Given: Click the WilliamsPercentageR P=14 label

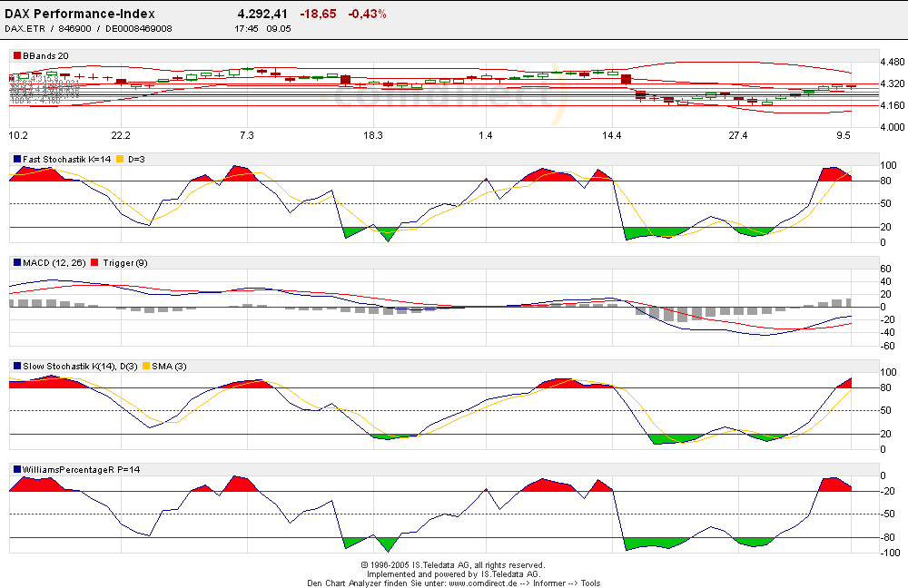Looking at the screenshot, I should 81,469.
